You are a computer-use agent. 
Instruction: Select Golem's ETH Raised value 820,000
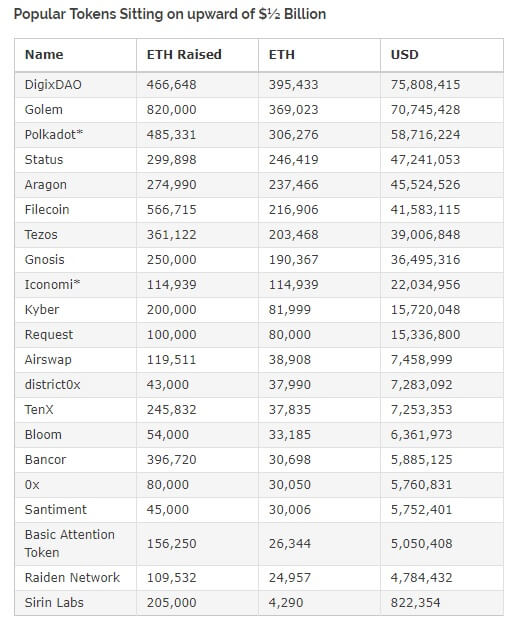pyautogui.click(x=171, y=110)
